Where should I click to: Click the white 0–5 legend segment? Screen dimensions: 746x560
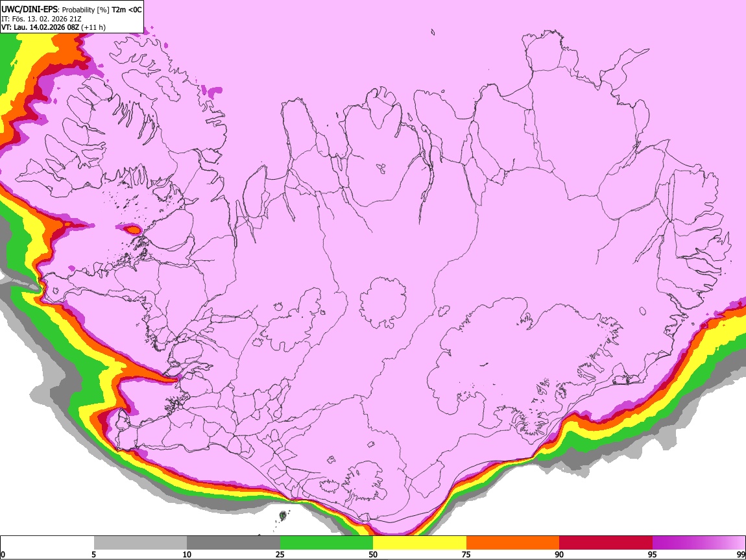click(47, 543)
